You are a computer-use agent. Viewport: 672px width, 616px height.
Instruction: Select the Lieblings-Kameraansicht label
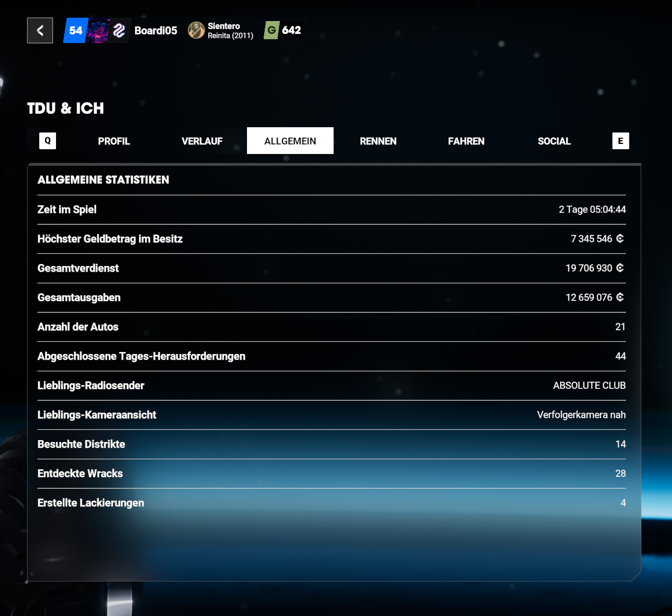coord(97,415)
